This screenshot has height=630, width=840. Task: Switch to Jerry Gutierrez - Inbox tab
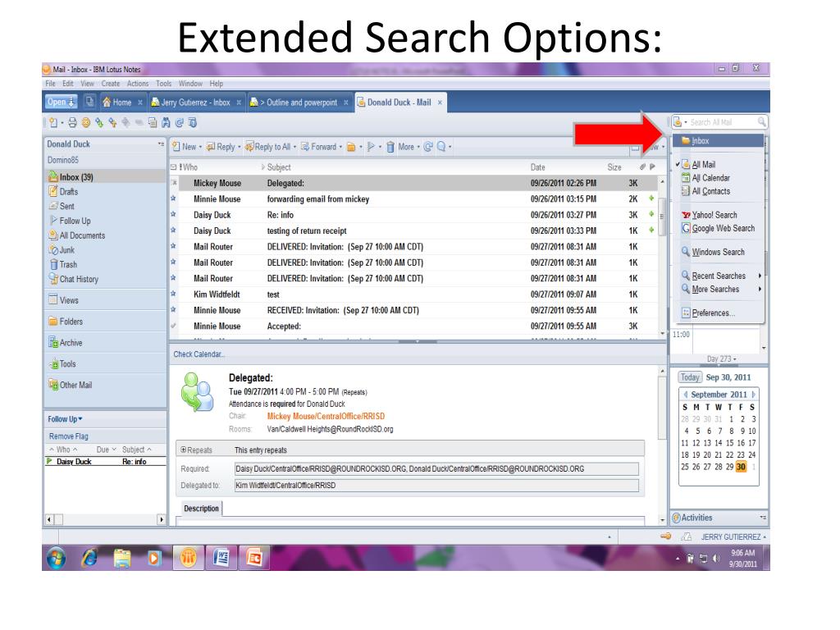[195, 103]
